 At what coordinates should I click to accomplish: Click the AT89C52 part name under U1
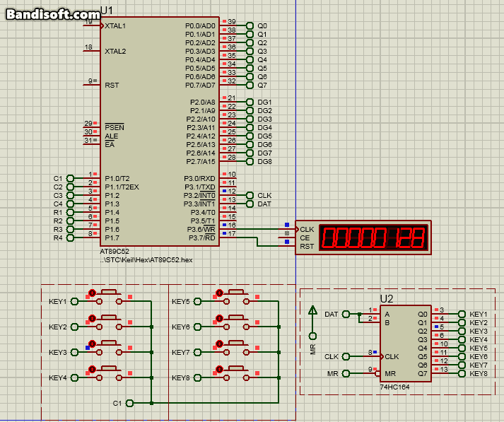coord(115,252)
